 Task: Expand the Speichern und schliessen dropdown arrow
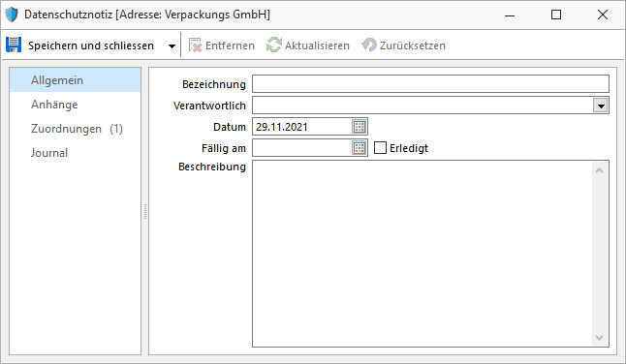tap(172, 45)
